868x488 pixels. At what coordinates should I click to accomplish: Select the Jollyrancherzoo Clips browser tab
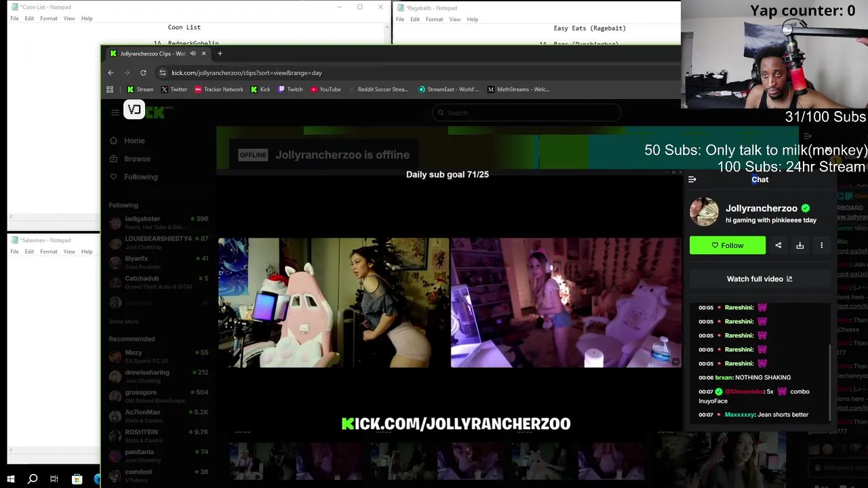[153, 54]
